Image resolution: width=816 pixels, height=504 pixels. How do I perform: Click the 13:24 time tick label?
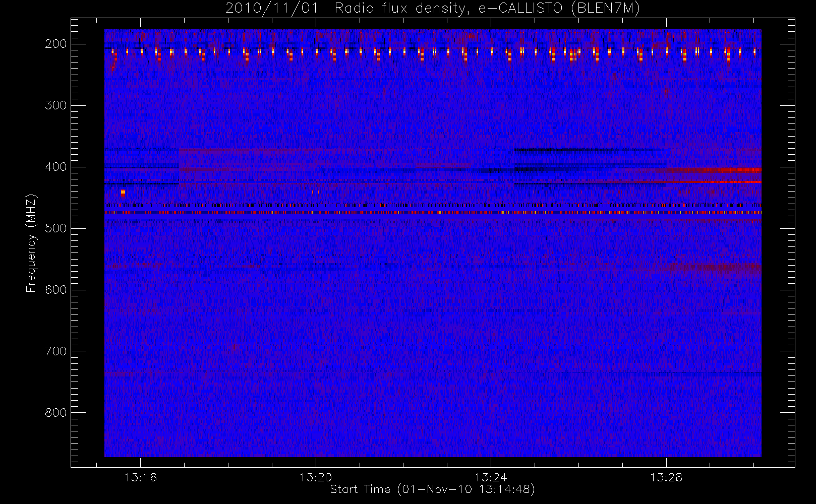click(491, 477)
